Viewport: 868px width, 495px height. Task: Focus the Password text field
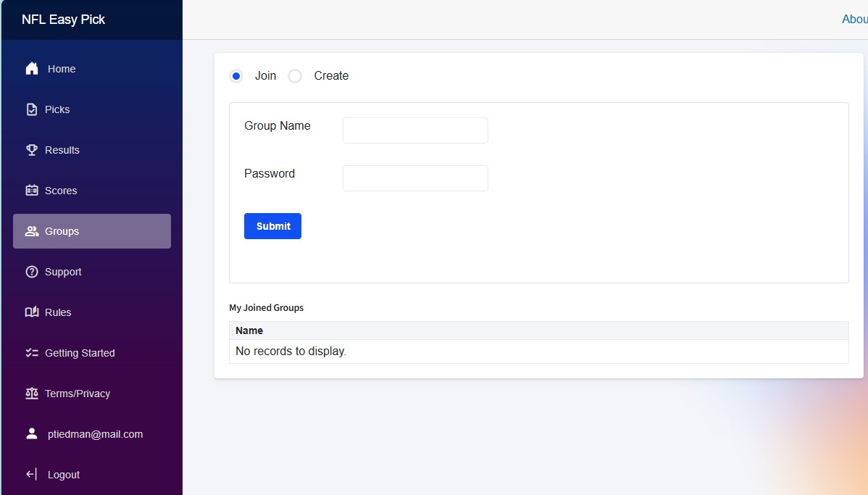point(414,178)
